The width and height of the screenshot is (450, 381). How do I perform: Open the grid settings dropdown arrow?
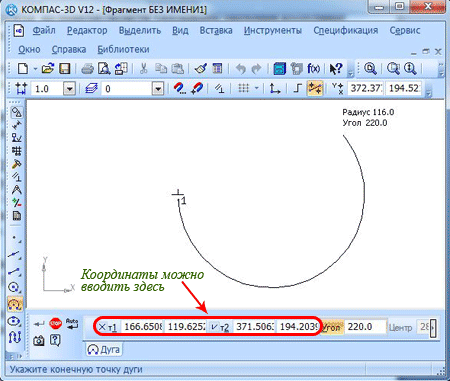point(257,88)
